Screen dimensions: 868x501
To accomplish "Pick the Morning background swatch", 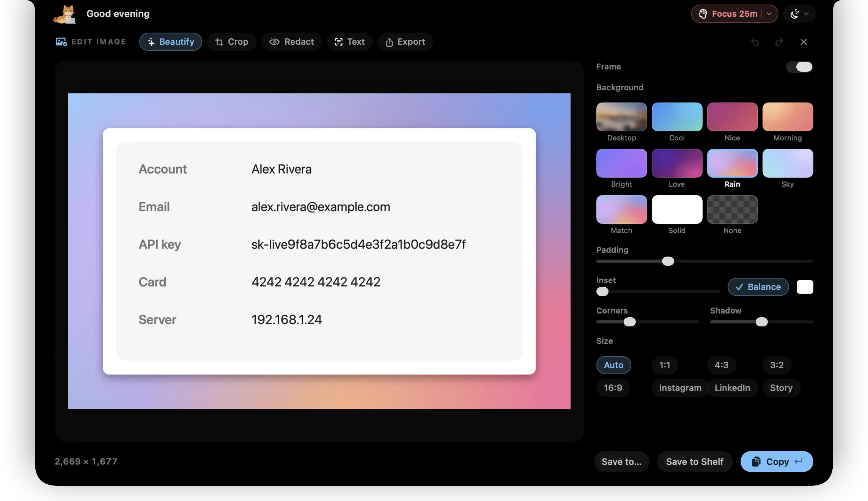I will [788, 117].
